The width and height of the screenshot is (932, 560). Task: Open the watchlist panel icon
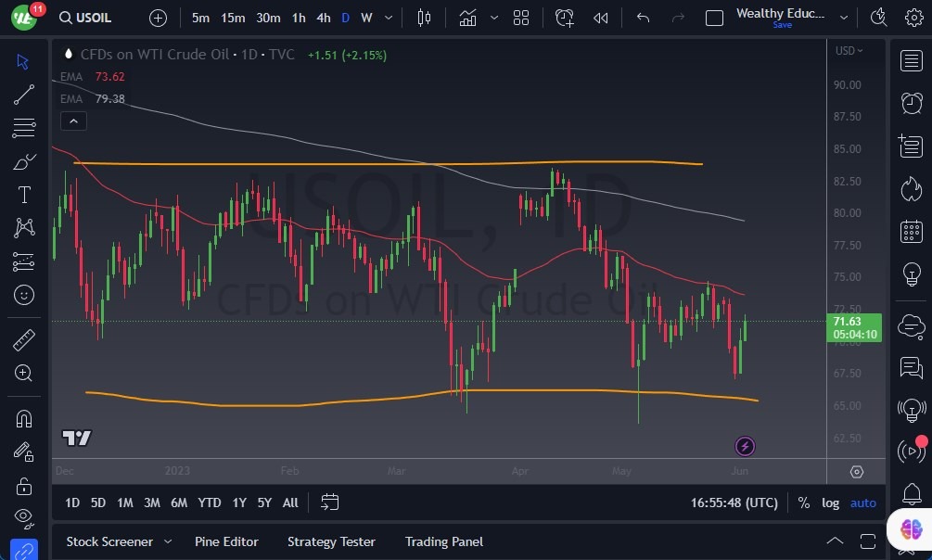click(x=912, y=61)
